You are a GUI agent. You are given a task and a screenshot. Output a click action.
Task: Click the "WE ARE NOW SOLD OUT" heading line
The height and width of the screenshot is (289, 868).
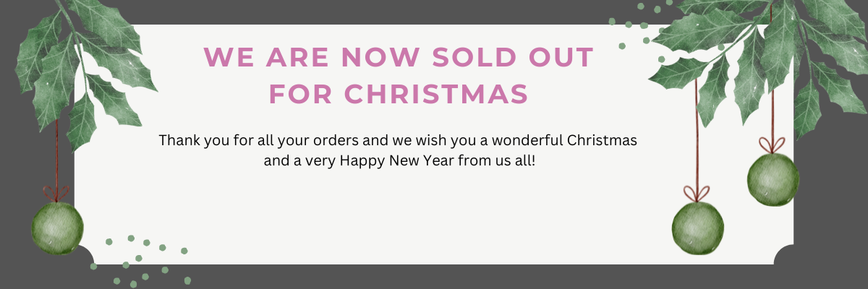399,56
